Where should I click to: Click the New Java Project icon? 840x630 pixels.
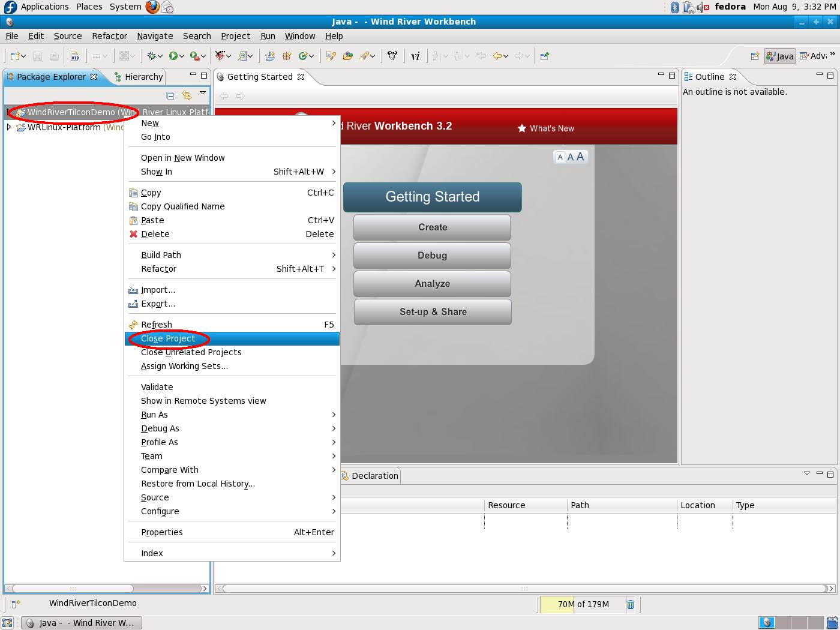click(270, 56)
